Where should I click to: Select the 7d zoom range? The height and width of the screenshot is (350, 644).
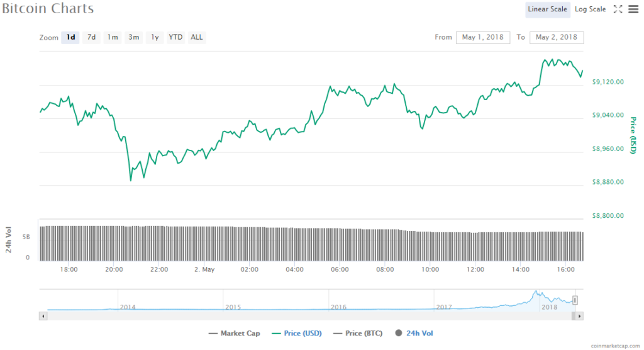[91, 37]
